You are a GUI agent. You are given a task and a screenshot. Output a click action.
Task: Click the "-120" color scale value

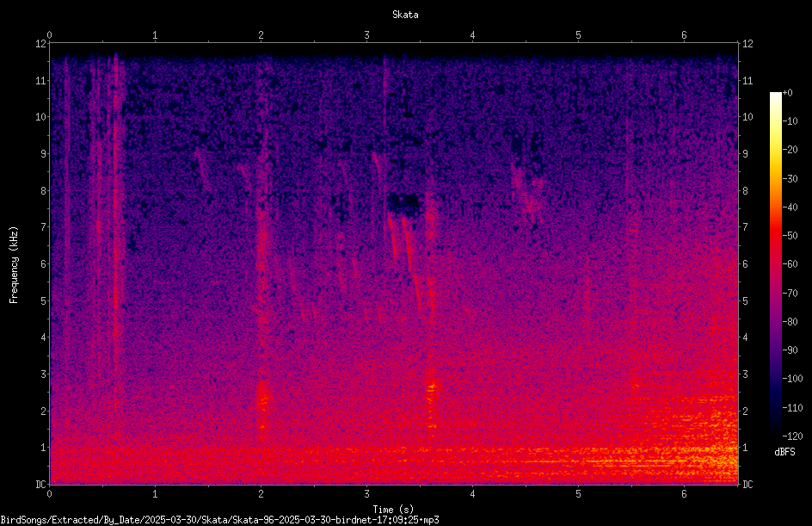pyautogui.click(x=792, y=436)
